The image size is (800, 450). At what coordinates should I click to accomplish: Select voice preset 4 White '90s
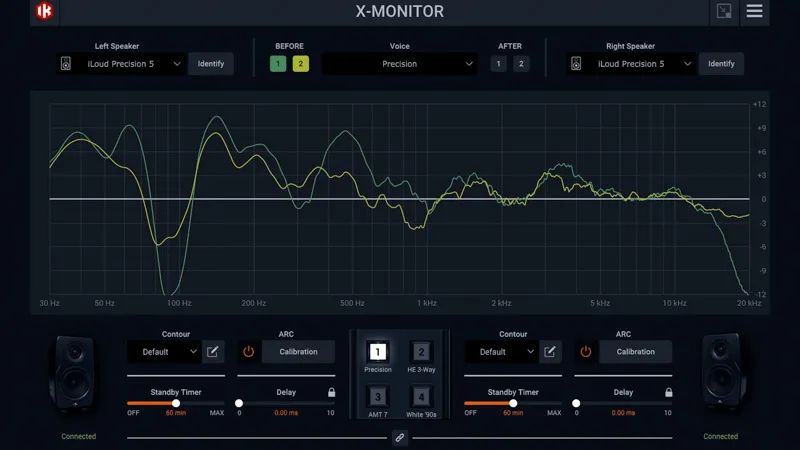coord(421,396)
